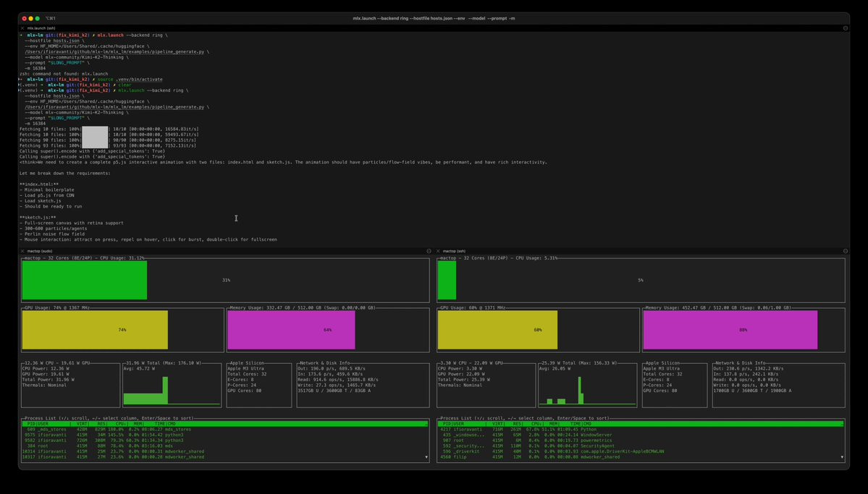Click the 'Fetching 90 files' progress line
868x494 pixels.
click(108, 140)
